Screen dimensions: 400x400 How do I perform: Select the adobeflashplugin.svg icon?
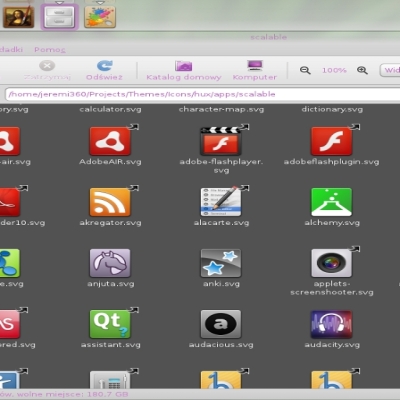click(x=332, y=141)
